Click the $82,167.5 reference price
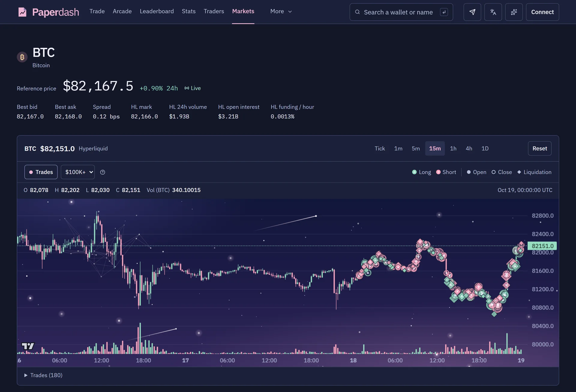576x392 pixels. point(98,86)
